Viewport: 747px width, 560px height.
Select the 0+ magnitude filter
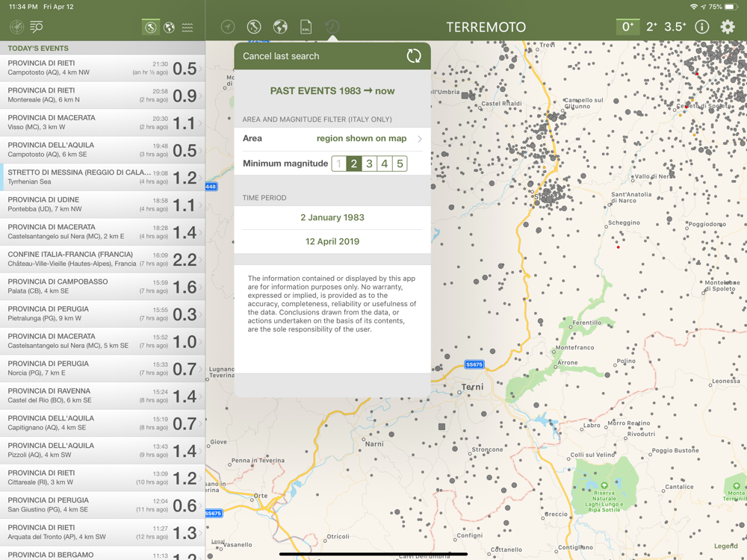click(x=628, y=27)
